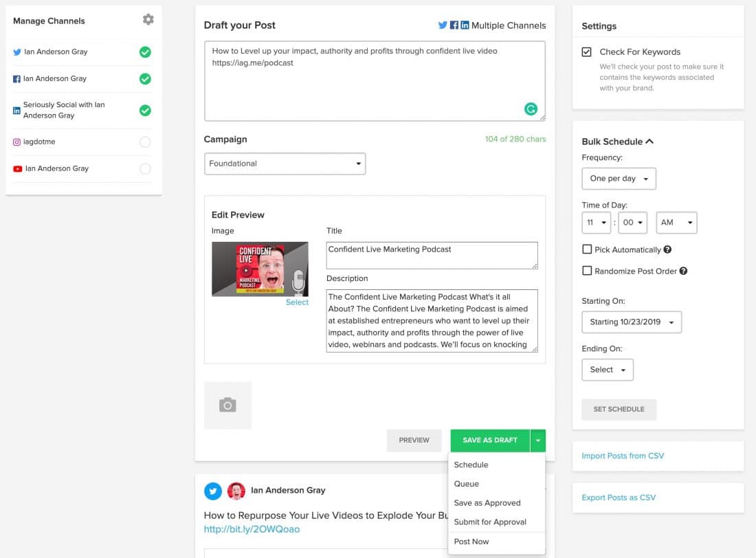The image size is (756, 558).
Task: Deselect Twitter Ian Anderson Gray channel checkmark
Action: [x=145, y=52]
